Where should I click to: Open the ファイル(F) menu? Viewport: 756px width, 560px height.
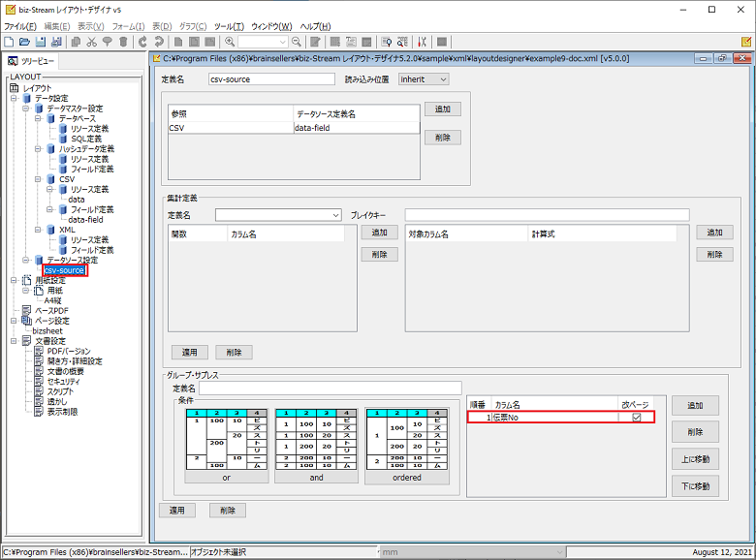(x=20, y=26)
